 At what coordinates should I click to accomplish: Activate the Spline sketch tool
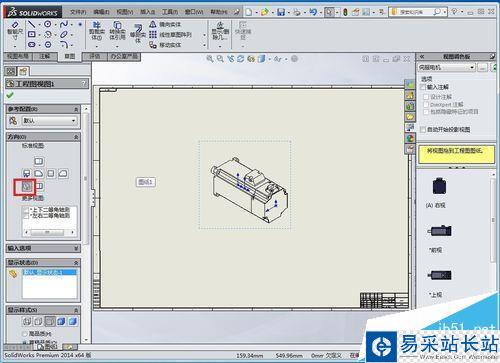coord(64,24)
